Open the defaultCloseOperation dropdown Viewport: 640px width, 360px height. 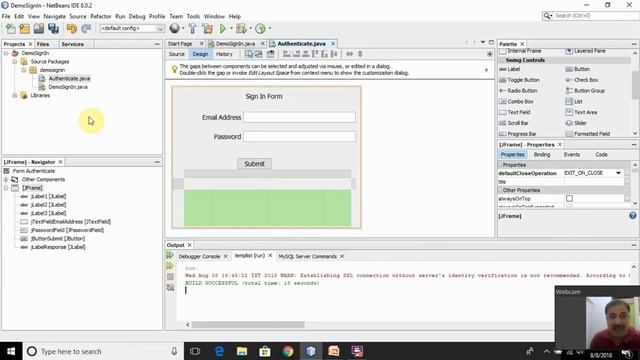coord(618,173)
